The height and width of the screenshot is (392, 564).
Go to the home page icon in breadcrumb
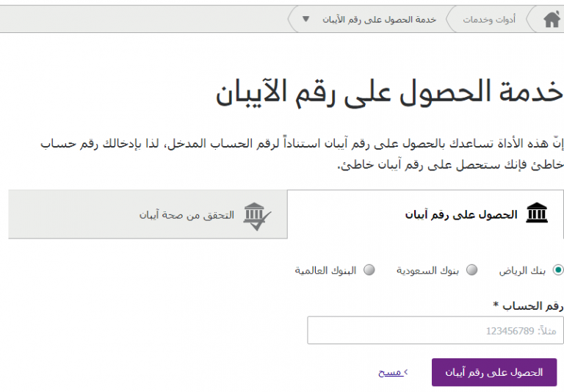tap(552, 19)
